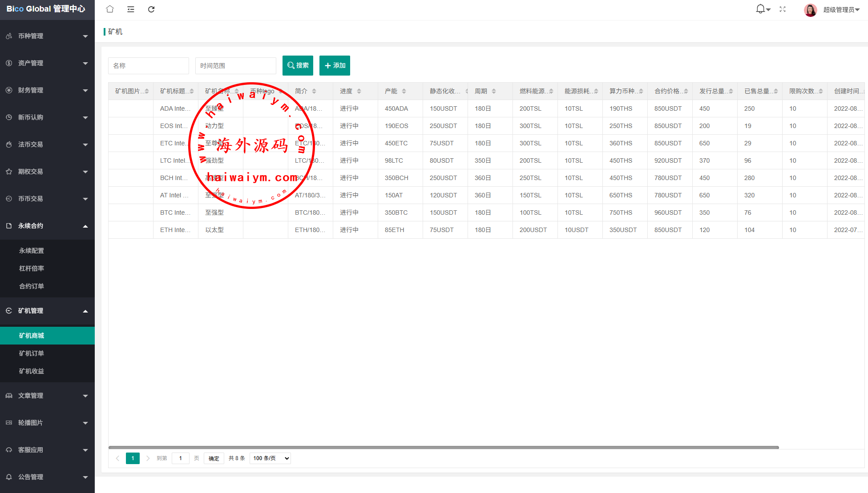Sort by 周期 column sort arrows
The image size is (868, 493).
494,91
